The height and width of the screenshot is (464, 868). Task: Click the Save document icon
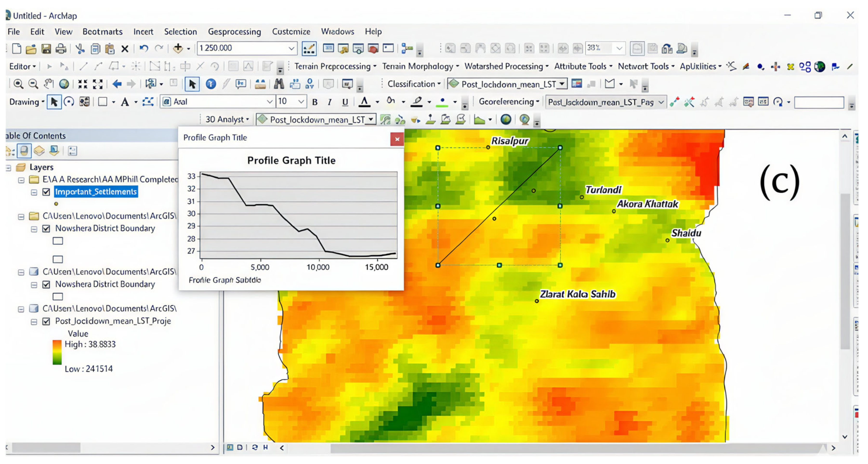pyautogui.click(x=46, y=48)
